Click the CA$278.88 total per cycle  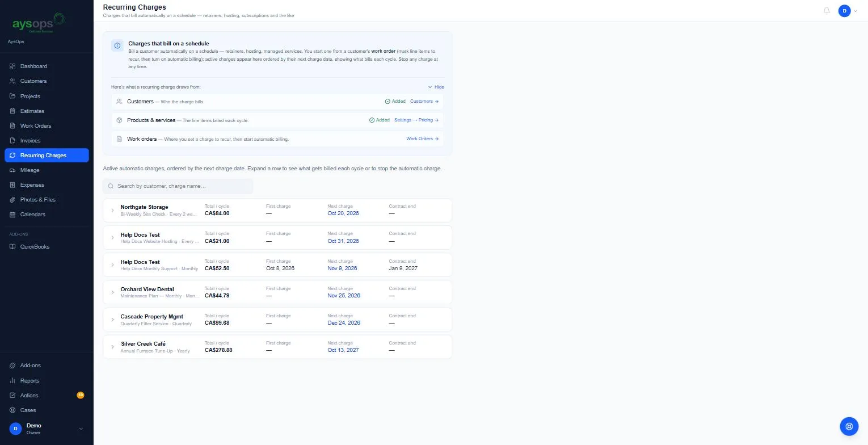point(218,350)
